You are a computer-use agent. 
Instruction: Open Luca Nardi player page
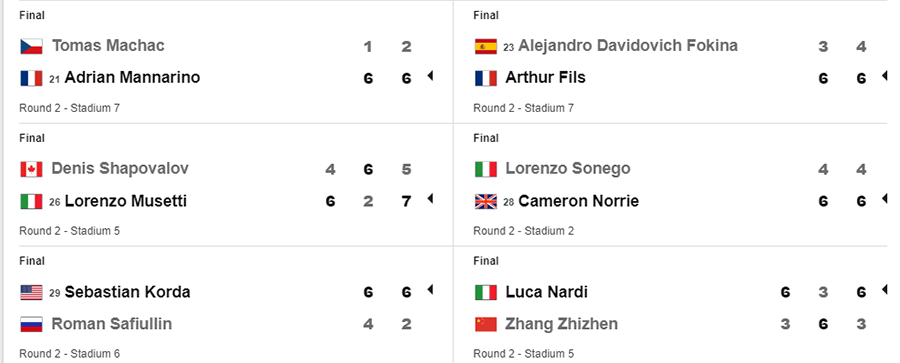[546, 292]
